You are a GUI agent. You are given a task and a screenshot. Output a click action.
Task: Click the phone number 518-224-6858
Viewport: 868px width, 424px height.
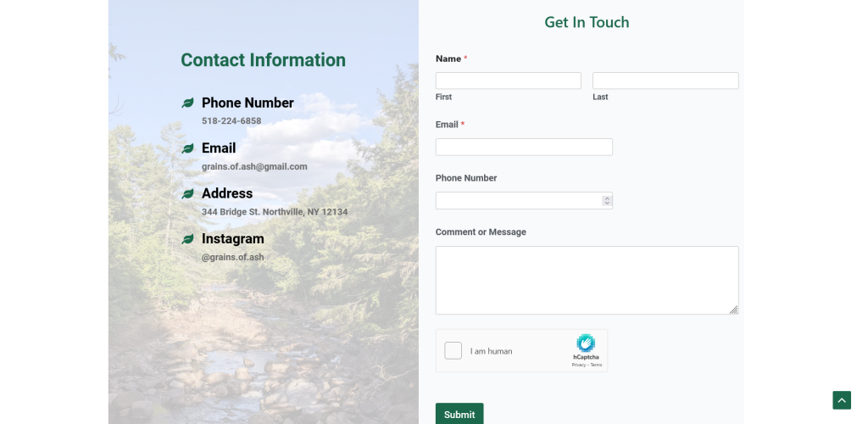[x=231, y=121]
